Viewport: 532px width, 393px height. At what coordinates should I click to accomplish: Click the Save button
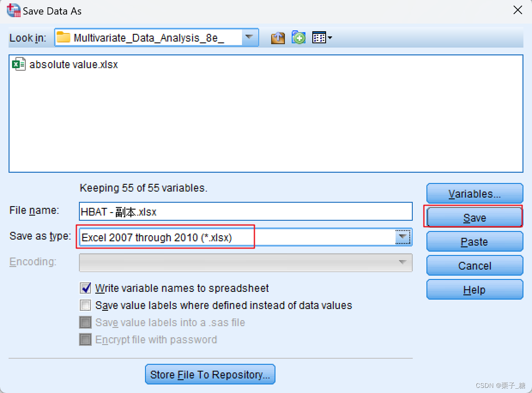pos(475,218)
